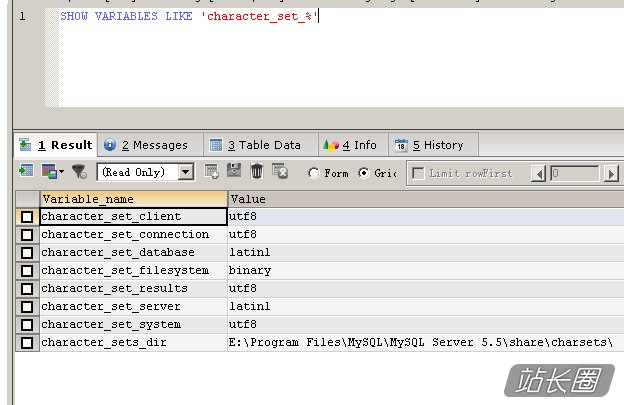Click the cancel changes icon
Viewport: 624px width, 405px height.
[x=280, y=171]
